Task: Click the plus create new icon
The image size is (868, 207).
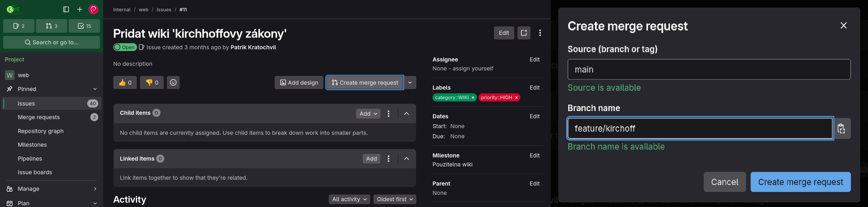Action: [79, 10]
